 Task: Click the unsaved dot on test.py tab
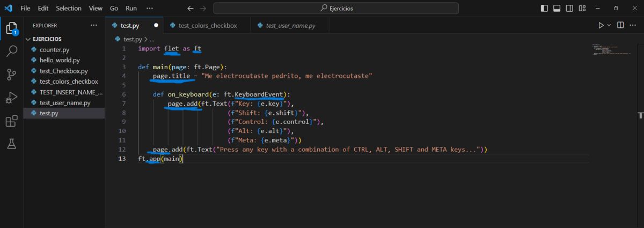(x=156, y=25)
